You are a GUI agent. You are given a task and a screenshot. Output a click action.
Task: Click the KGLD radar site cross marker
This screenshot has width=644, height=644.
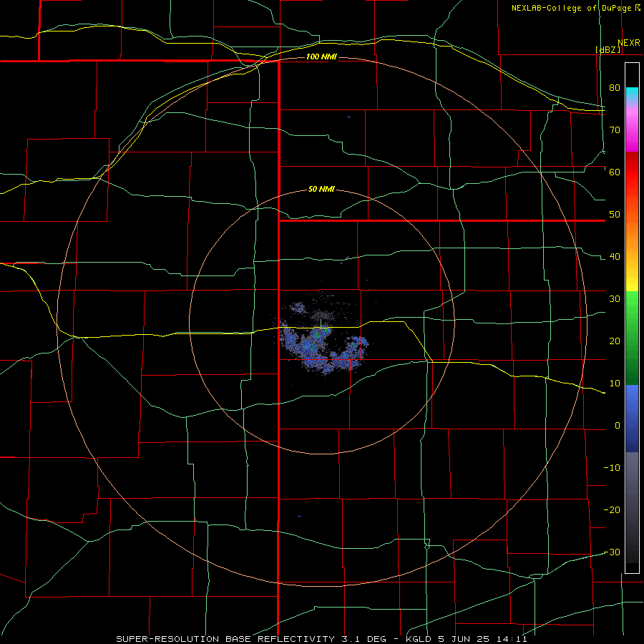point(321,323)
